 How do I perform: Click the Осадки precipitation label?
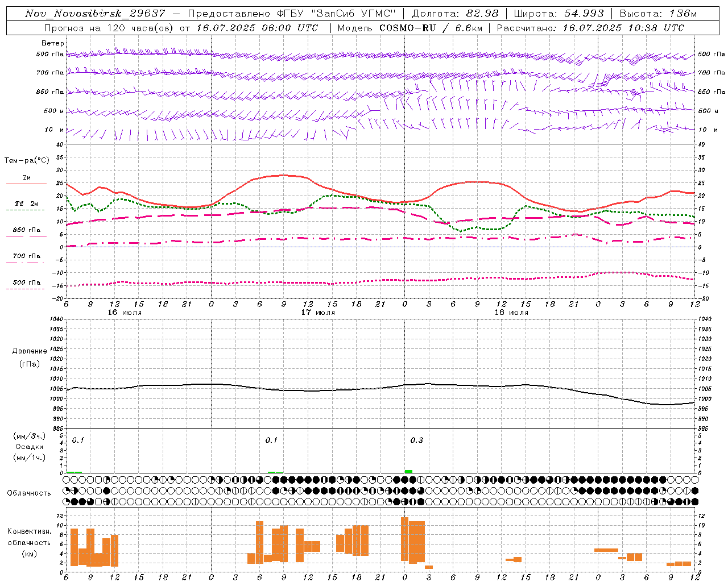(30, 447)
